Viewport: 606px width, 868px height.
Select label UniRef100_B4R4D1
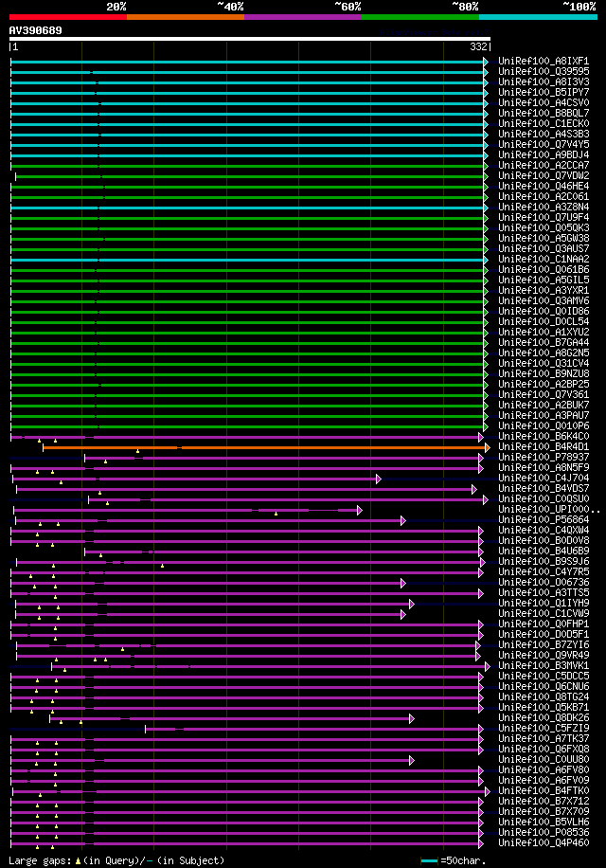(x=544, y=446)
